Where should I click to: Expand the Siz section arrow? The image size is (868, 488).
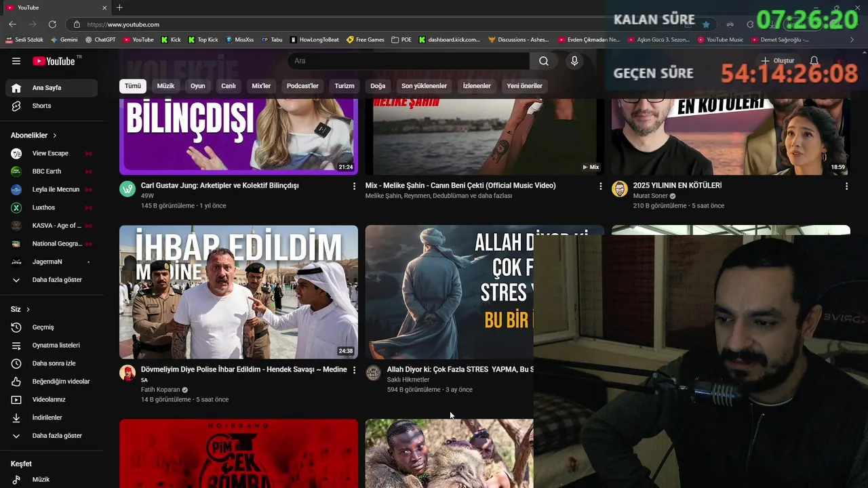pyautogui.click(x=28, y=309)
